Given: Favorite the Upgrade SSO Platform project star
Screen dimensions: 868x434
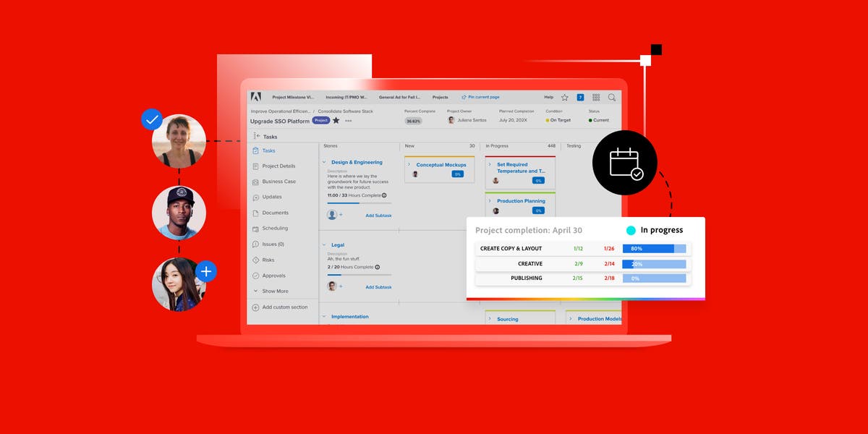Looking at the screenshot, I should point(336,120).
